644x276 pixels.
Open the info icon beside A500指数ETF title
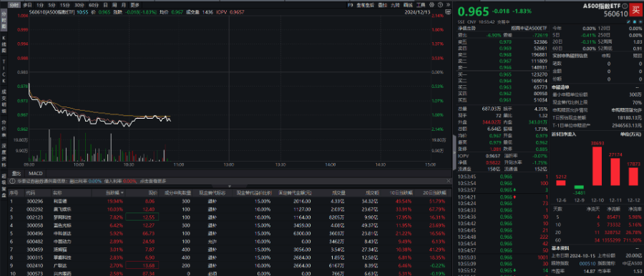tap(625, 6)
